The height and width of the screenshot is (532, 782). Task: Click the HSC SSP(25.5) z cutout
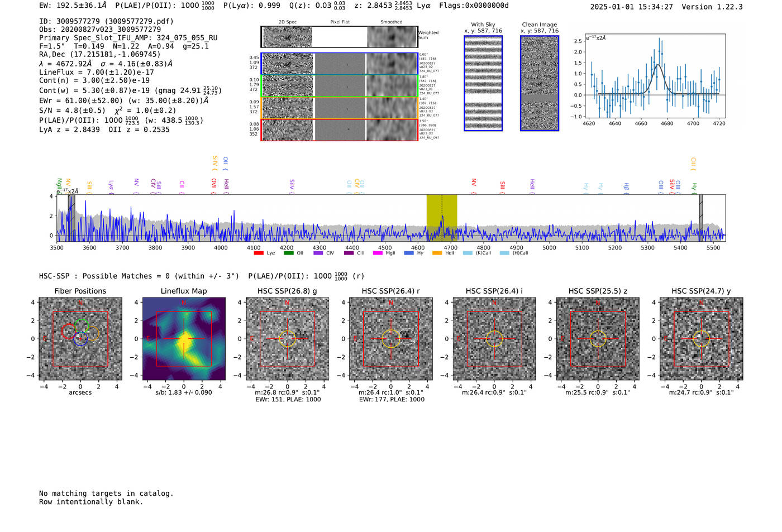598,339
